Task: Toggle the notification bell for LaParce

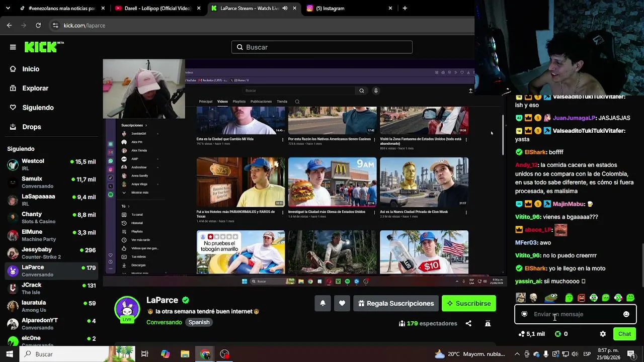Action: pos(323,303)
